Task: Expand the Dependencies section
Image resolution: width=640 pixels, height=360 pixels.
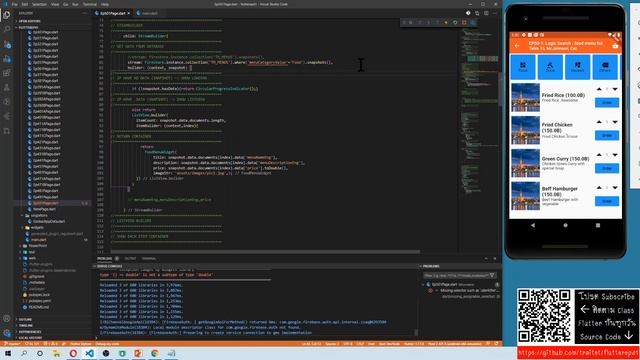Action: pos(30,332)
